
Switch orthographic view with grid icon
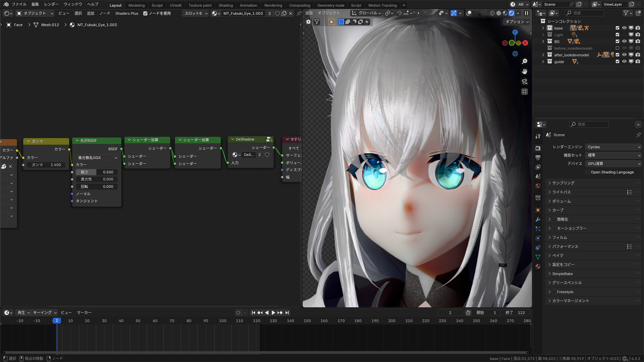[525, 92]
